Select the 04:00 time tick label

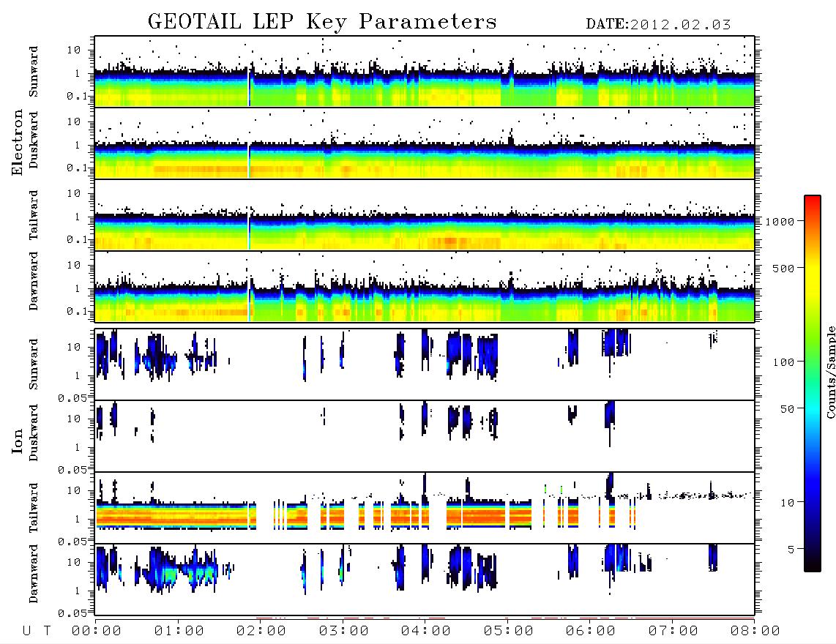pyautogui.click(x=426, y=632)
